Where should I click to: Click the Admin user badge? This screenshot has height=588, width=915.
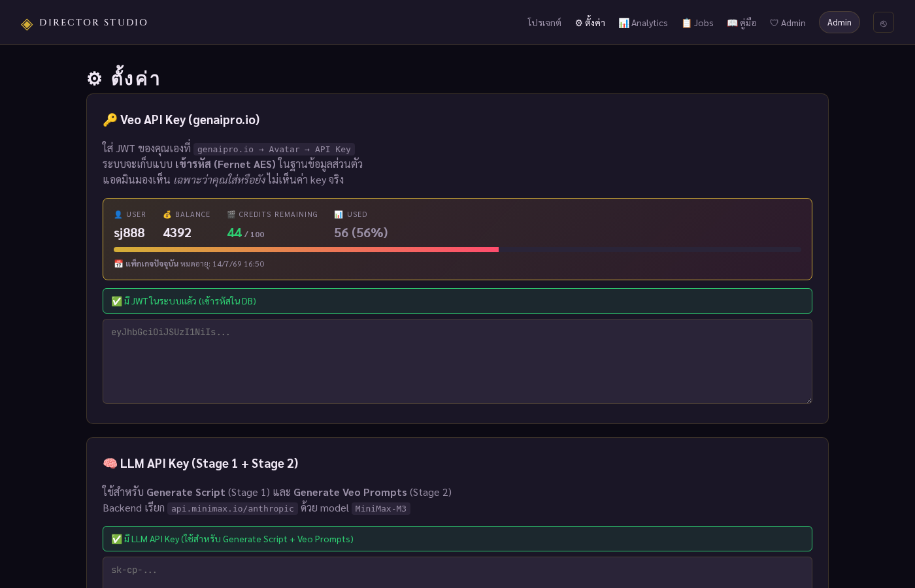(839, 22)
